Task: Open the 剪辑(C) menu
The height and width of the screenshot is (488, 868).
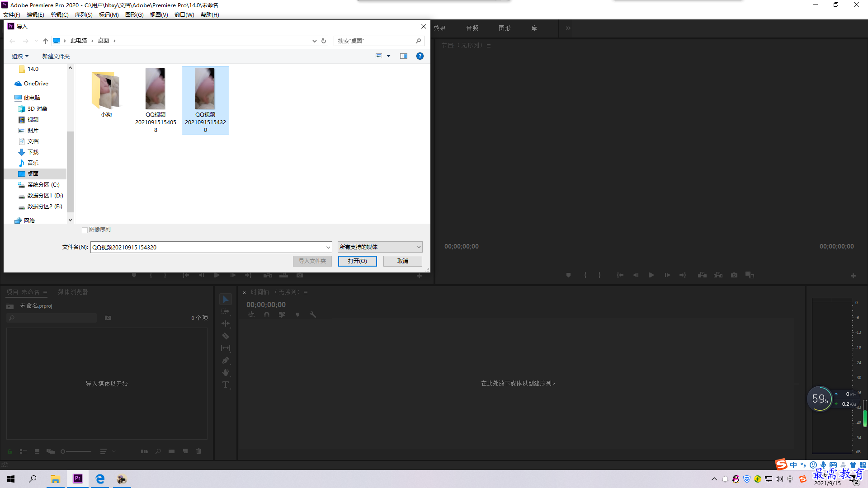Action: click(x=60, y=15)
